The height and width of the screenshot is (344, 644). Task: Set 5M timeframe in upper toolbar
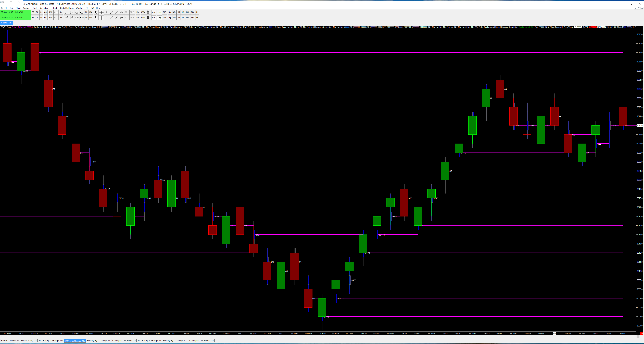tap(183, 12)
